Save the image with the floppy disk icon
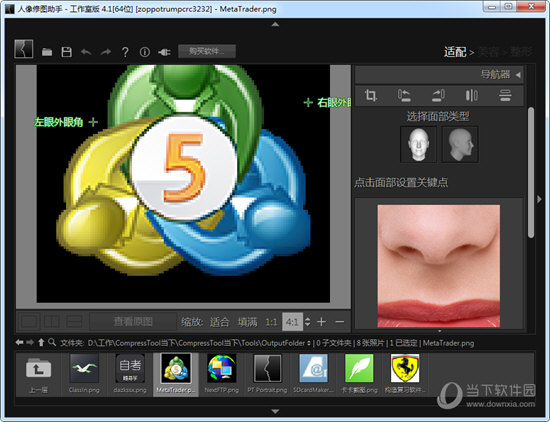Screen dimensions: 550x422 [x=67, y=52]
